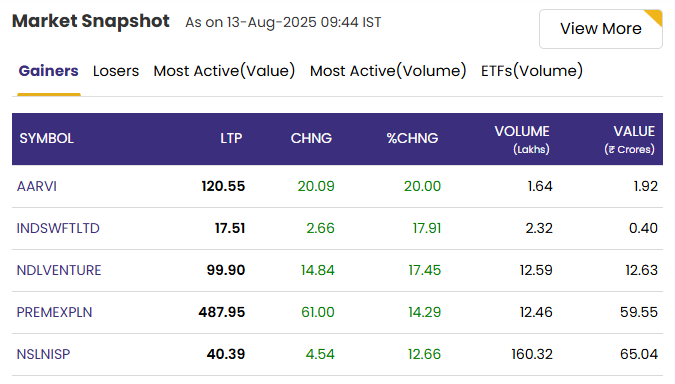
Task: Open the NSLNISP symbol link
Action: tap(43, 354)
